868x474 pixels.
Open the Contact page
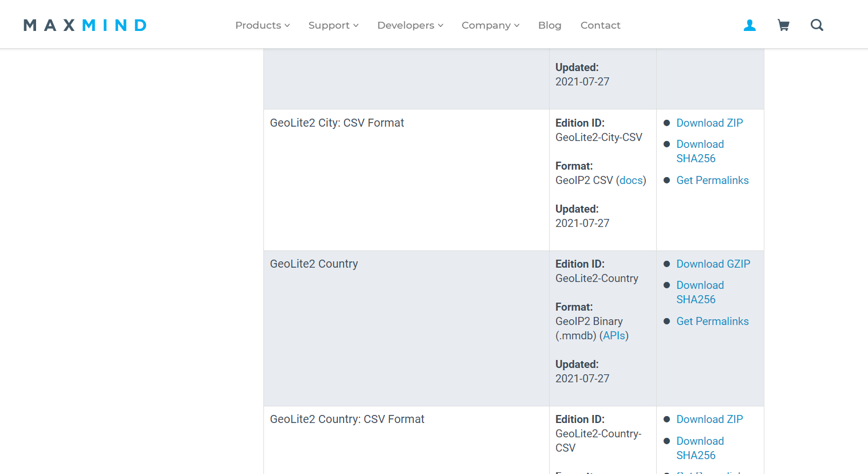tap(601, 25)
